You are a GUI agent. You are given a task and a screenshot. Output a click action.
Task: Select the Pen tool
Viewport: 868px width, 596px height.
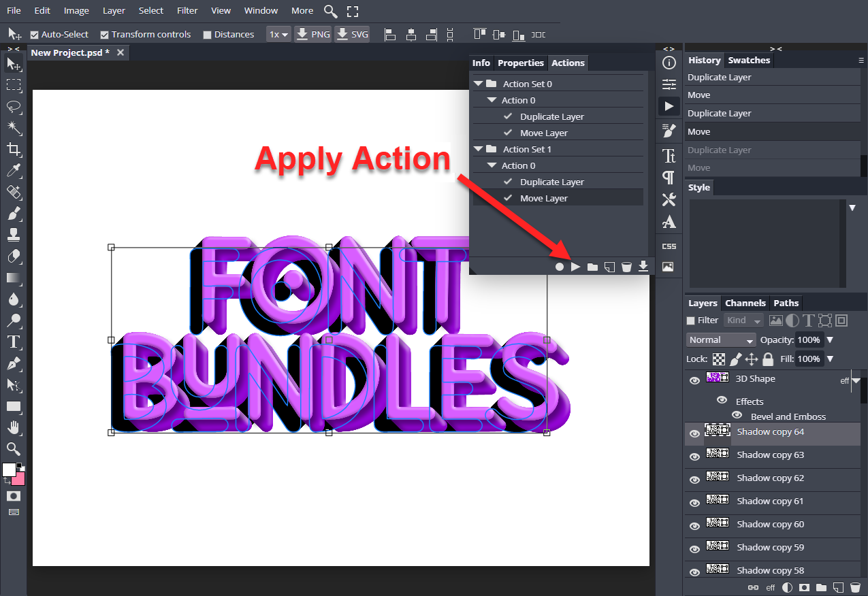coord(14,363)
